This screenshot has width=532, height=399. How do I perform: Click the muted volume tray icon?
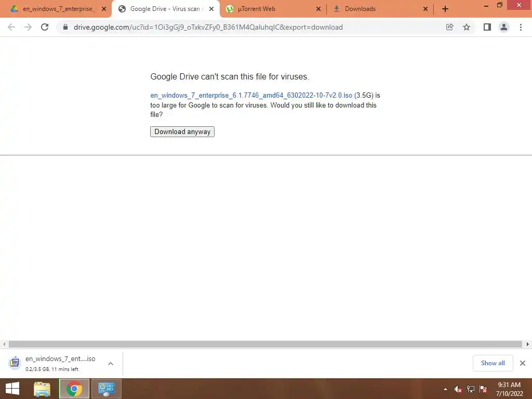[458, 389]
